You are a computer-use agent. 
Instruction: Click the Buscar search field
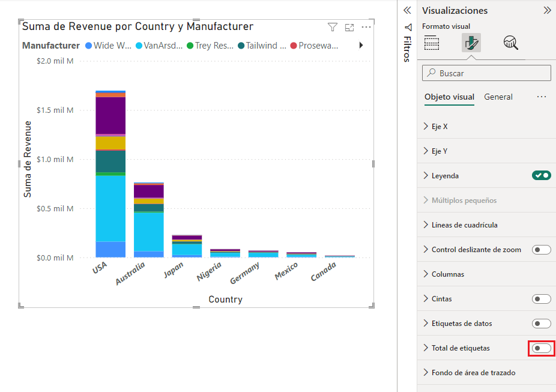486,73
